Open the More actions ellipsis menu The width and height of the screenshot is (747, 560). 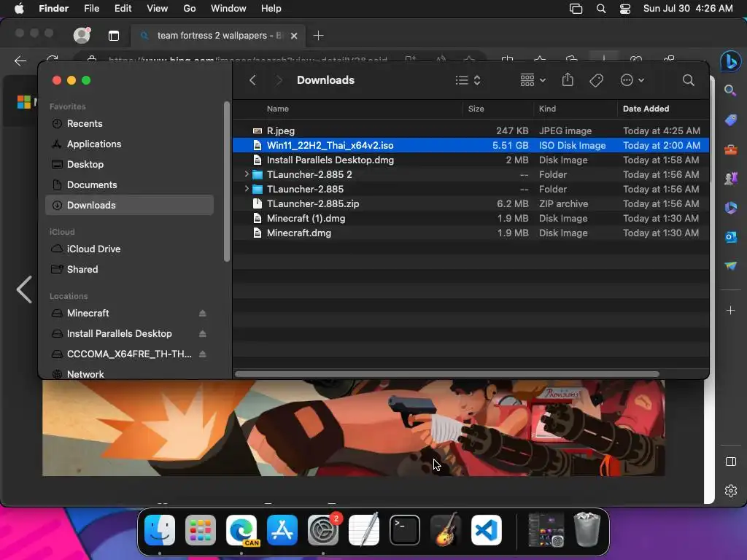632,80
